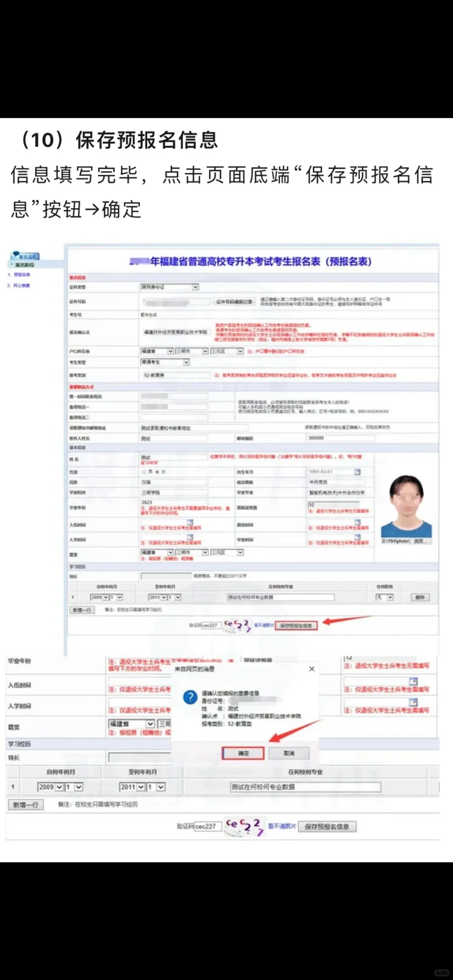This screenshot has height=980, width=453.
Task: Click 验证码 input showing cec227 in lower screenshot
Action: [x=208, y=826]
